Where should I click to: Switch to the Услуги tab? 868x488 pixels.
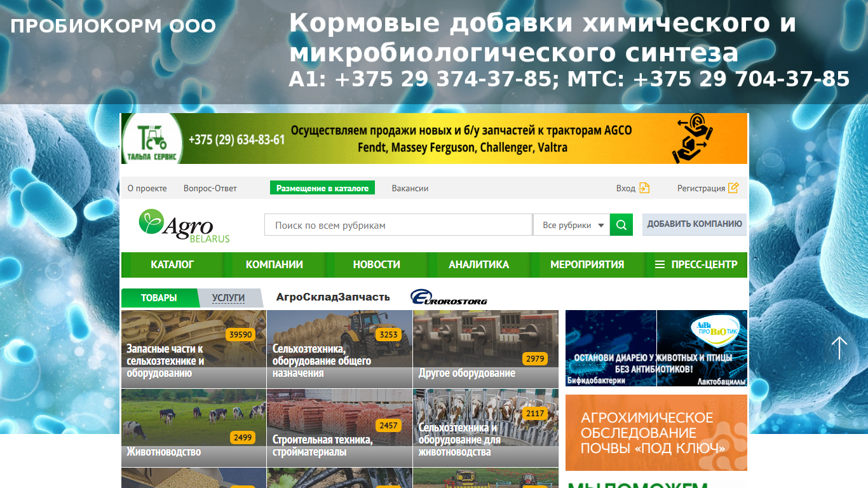pyautogui.click(x=228, y=298)
